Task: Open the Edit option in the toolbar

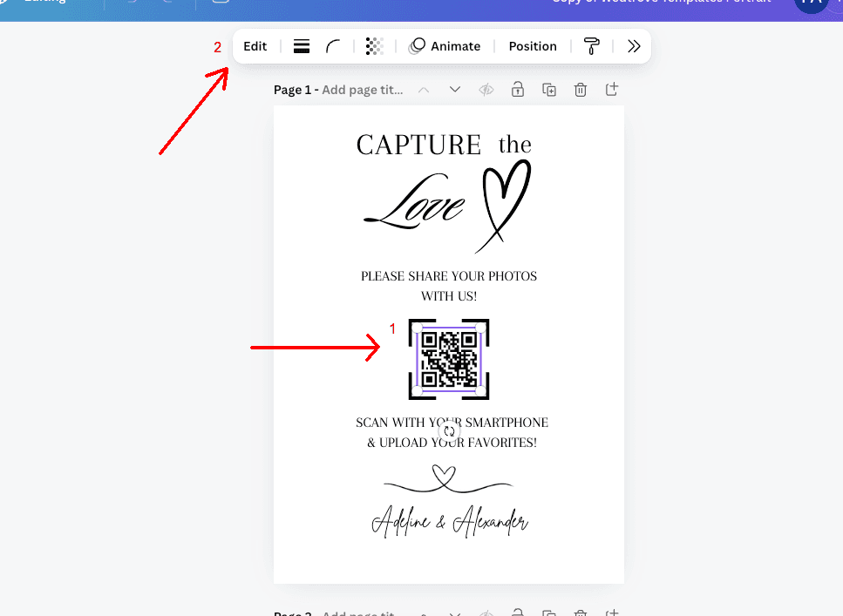Action: (255, 46)
